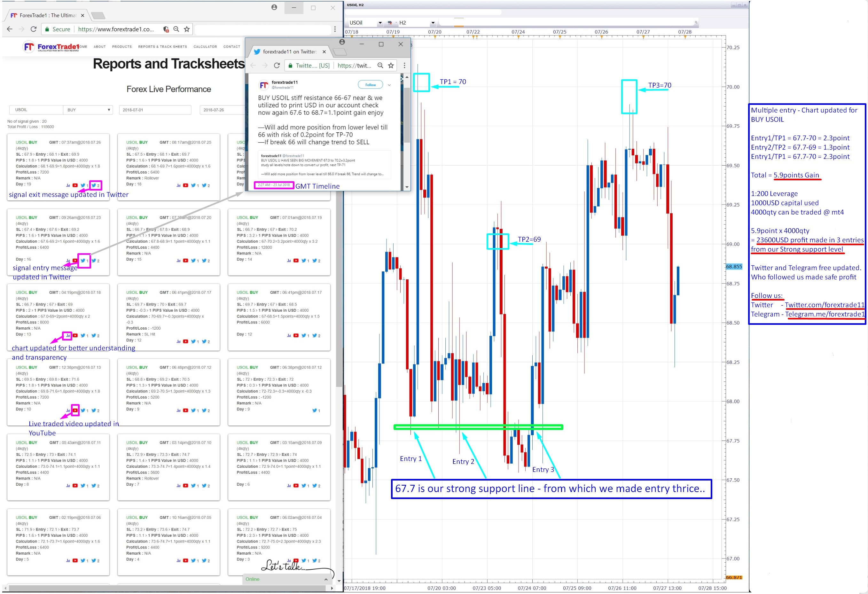Screen dimensions: 868x594
Task: Open the chart icon on the 07:37am@2018.07.26 card
Action: pos(68,185)
